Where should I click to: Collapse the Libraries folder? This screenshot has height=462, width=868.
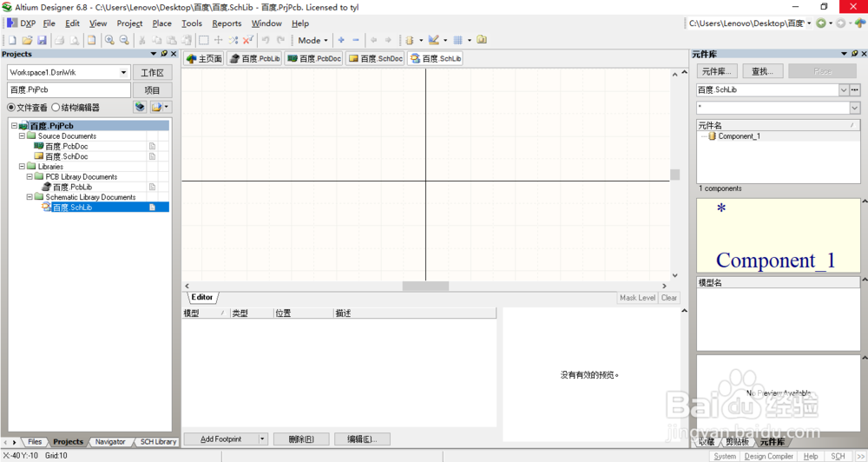point(23,166)
